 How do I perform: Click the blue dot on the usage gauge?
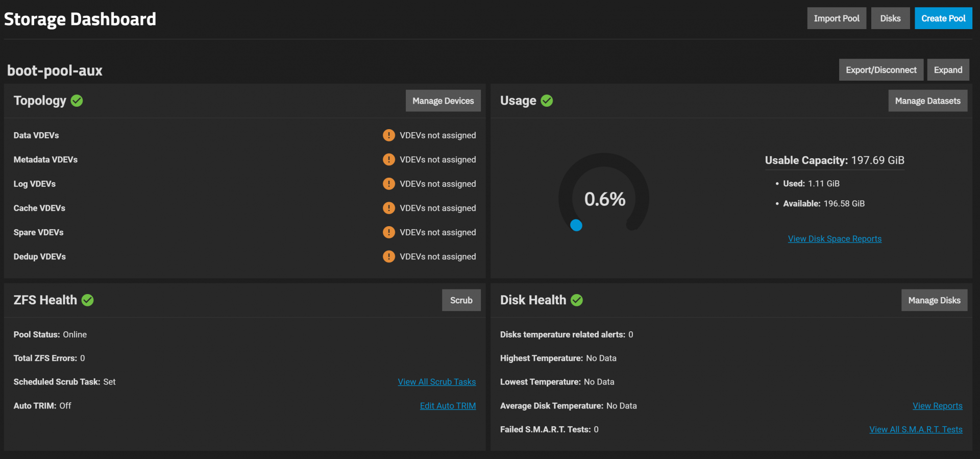click(x=576, y=225)
